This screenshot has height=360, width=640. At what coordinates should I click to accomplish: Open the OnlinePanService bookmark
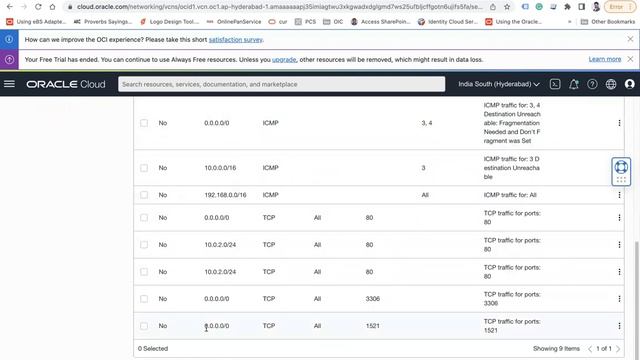234,22
